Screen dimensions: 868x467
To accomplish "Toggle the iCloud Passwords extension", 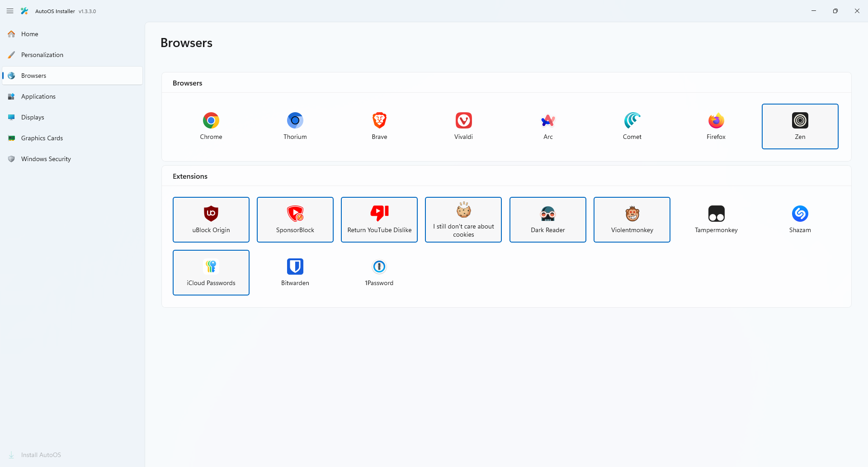I will 211,272.
